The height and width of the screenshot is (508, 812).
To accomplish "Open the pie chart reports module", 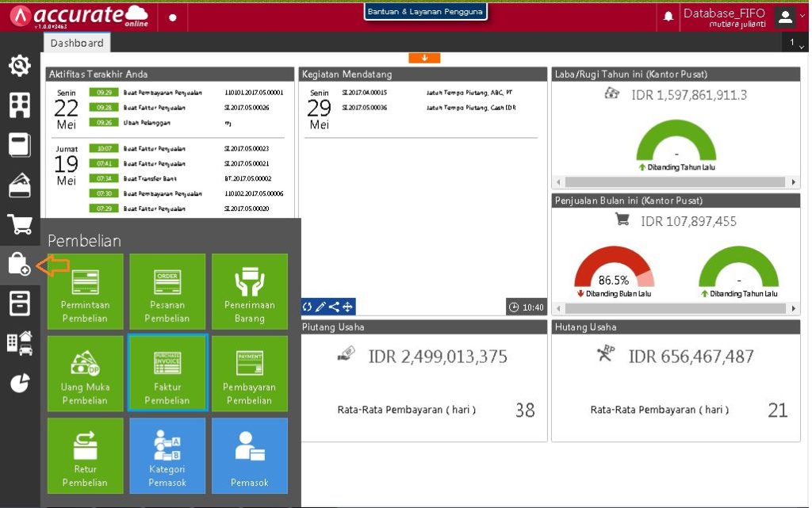I will point(20,383).
